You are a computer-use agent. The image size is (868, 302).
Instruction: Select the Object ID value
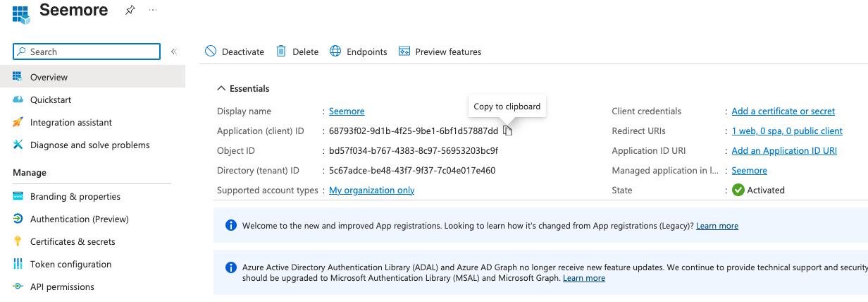click(x=414, y=150)
